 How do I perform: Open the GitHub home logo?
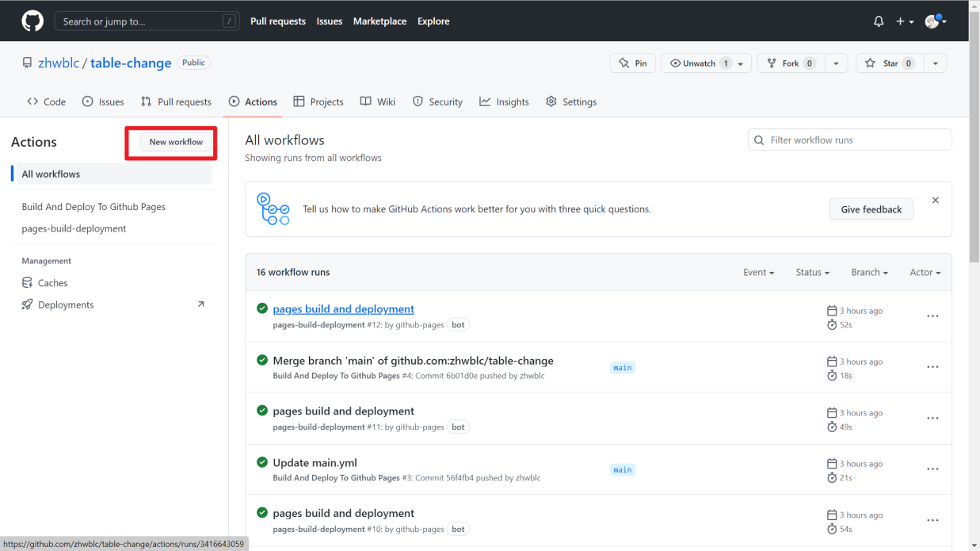pos(32,21)
